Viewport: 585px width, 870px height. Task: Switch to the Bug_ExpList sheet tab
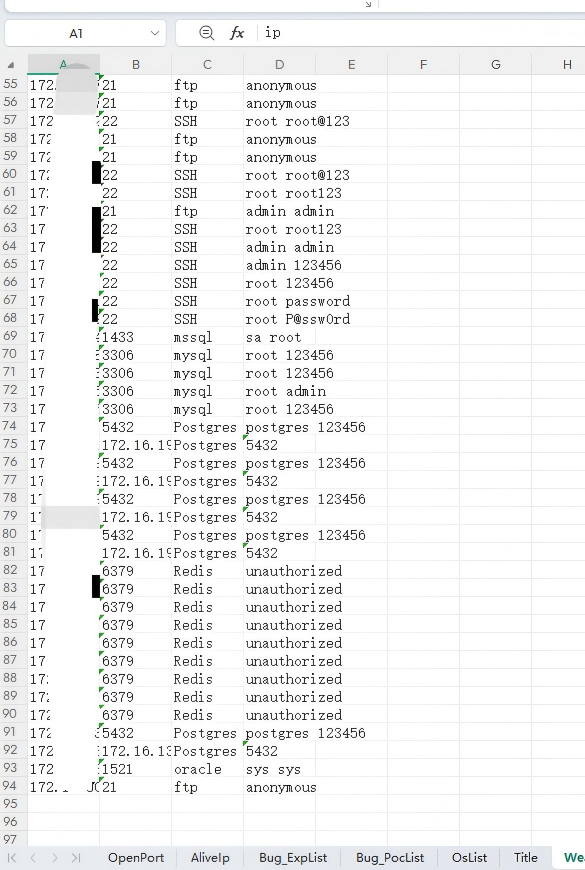293,858
